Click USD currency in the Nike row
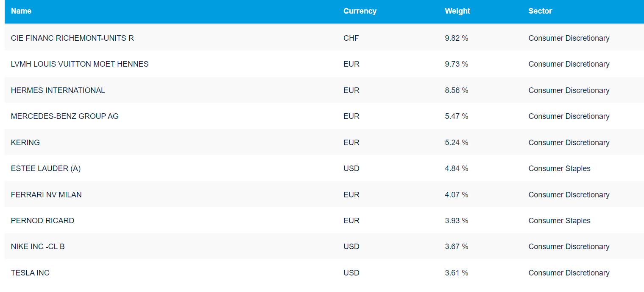 click(x=351, y=247)
